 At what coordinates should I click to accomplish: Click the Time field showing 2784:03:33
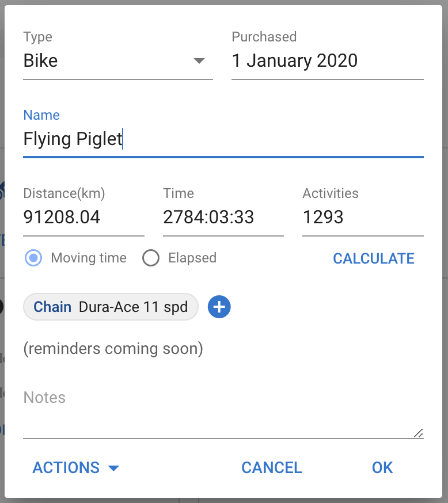pyautogui.click(x=223, y=218)
